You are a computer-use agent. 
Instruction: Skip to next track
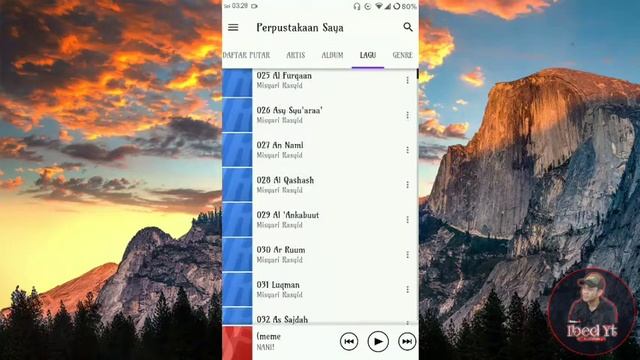pyautogui.click(x=407, y=342)
